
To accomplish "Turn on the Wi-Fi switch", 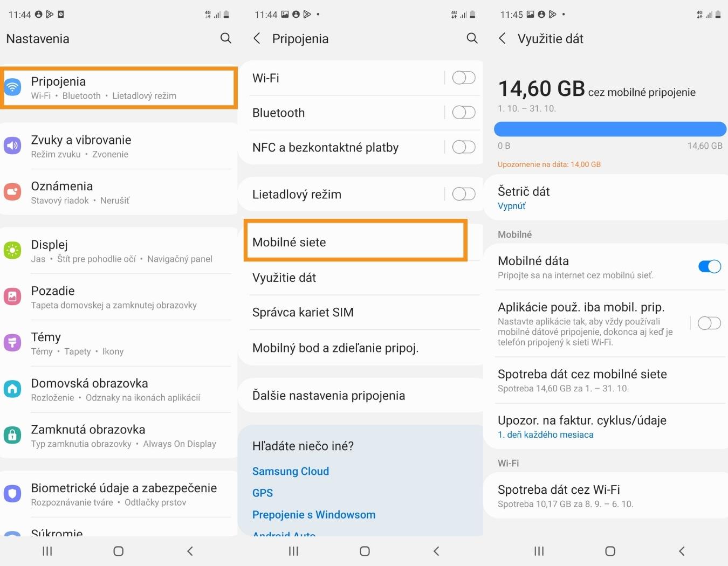I will click(464, 78).
